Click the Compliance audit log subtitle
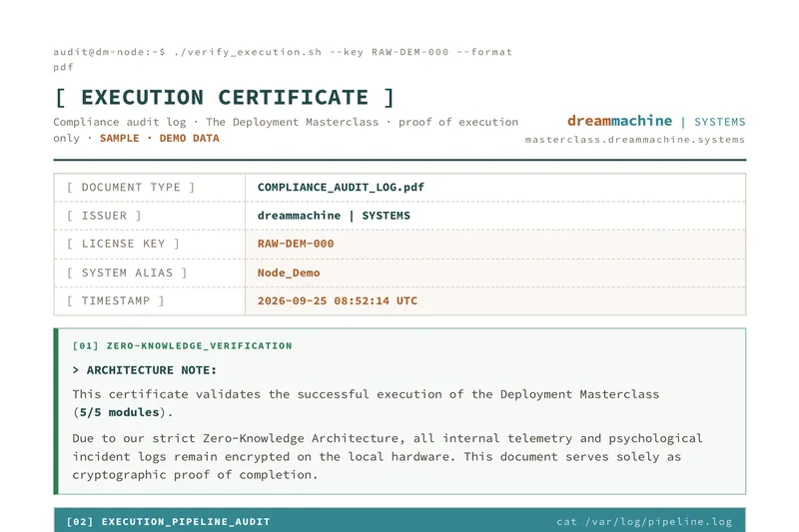 point(286,130)
